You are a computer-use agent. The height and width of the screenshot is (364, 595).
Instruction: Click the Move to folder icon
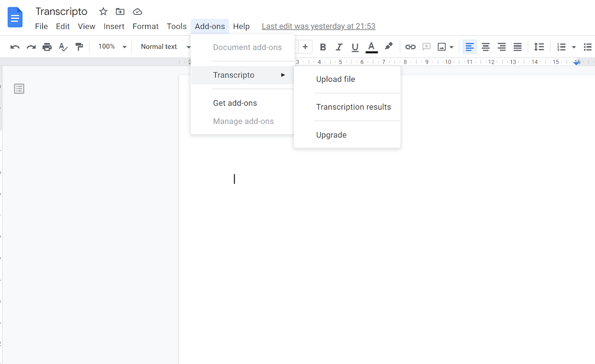point(120,12)
